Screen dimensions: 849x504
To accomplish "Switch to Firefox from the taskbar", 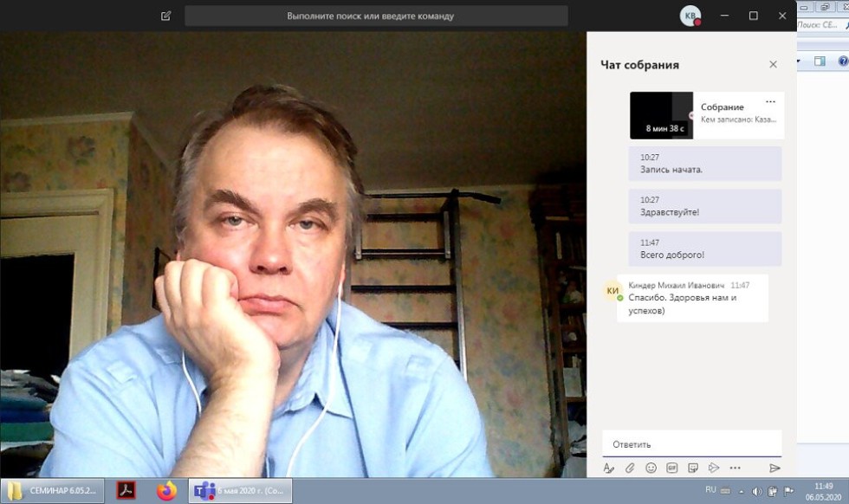I will 166,491.
